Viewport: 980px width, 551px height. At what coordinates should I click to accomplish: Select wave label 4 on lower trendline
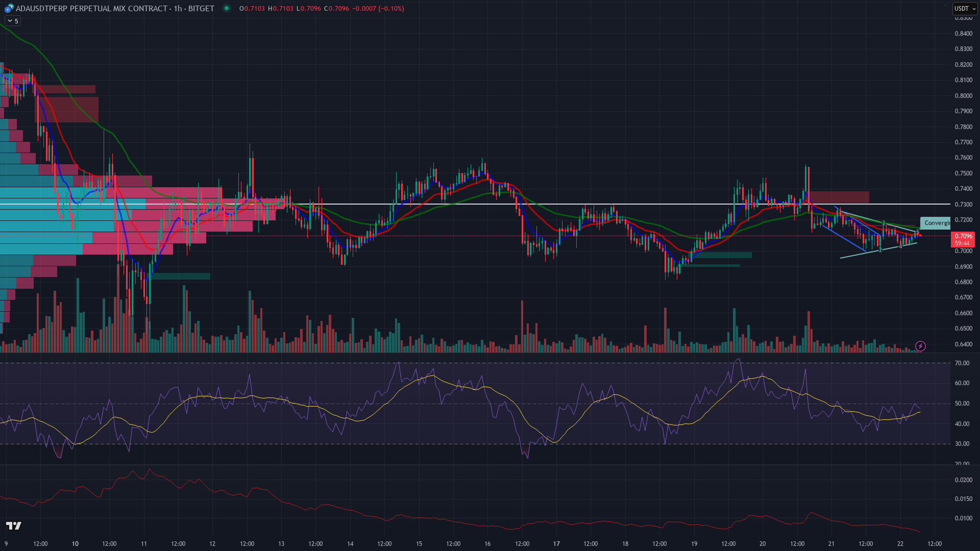[x=900, y=246]
